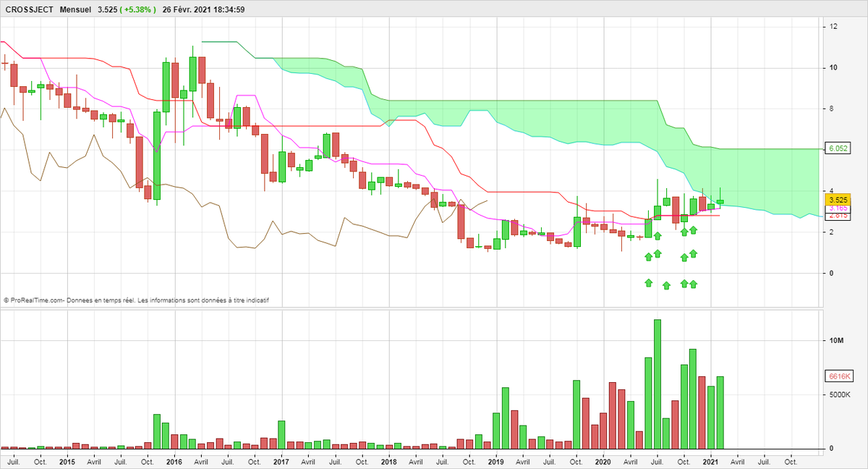This screenshot has height=469, width=868.
Task: Click the 26 Févr. 2021 18:34:59 timestamp
Action: (x=203, y=9)
